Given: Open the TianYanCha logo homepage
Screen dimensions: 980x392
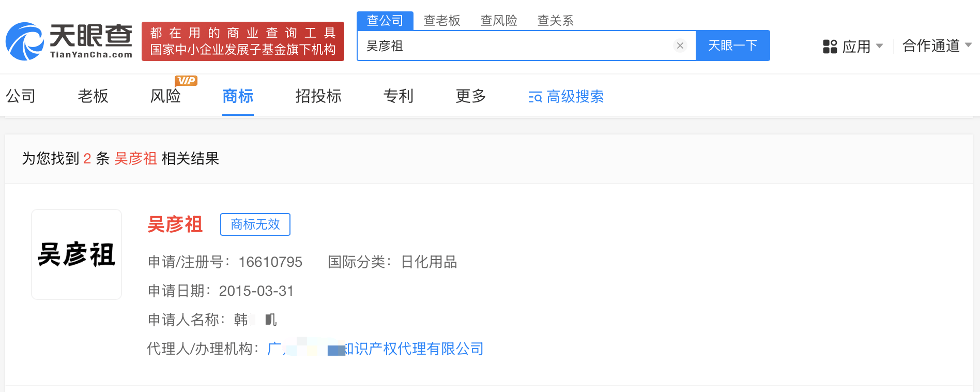Looking at the screenshot, I should pos(69,41).
